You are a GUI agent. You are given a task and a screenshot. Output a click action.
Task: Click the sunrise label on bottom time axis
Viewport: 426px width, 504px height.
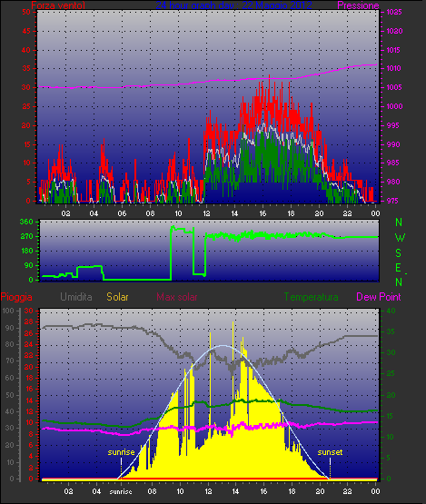tap(121, 491)
